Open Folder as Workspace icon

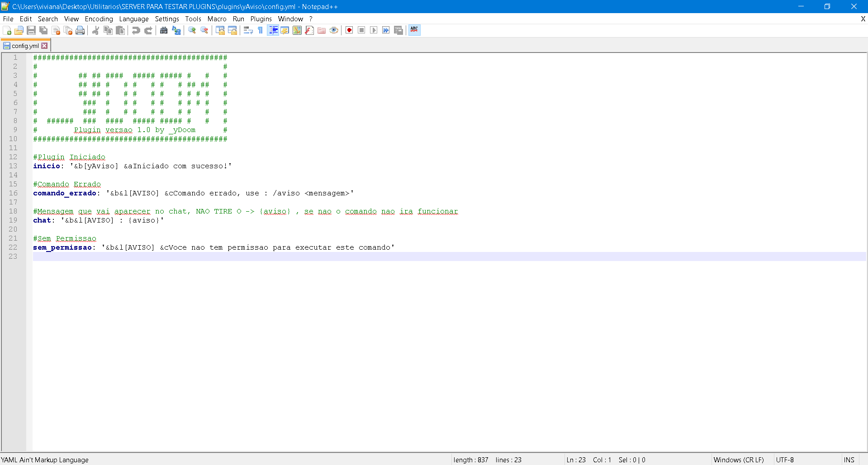tap(322, 30)
